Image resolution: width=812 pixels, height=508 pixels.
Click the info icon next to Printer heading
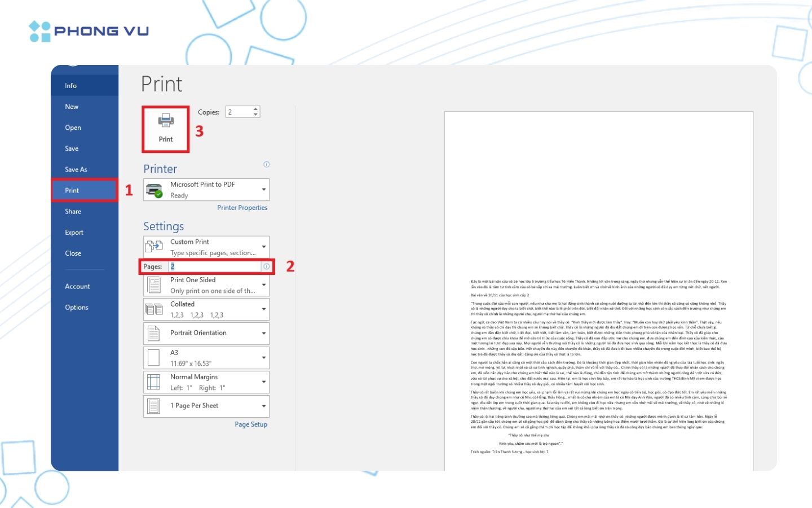coord(267,165)
